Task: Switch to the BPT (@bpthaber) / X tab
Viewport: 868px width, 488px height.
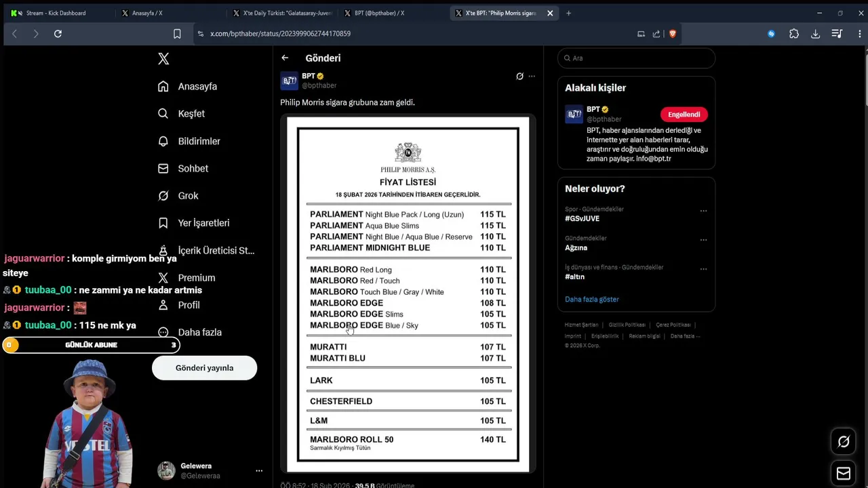Action: [x=392, y=13]
